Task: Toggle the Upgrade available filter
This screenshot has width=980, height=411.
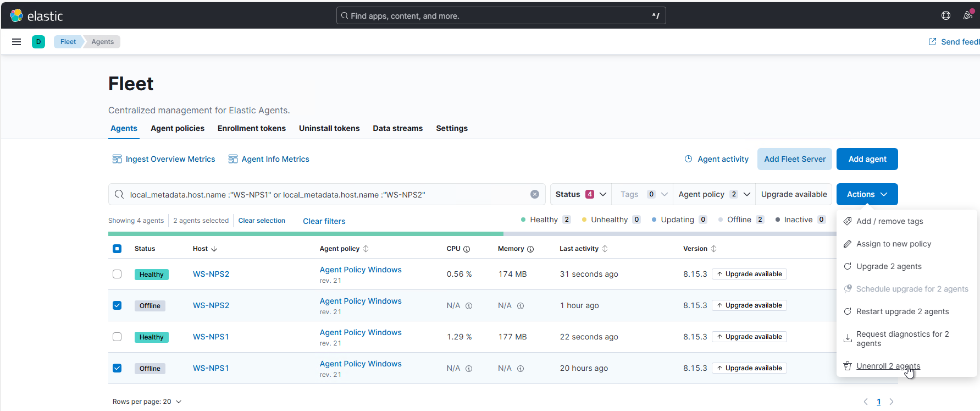Action: click(794, 194)
